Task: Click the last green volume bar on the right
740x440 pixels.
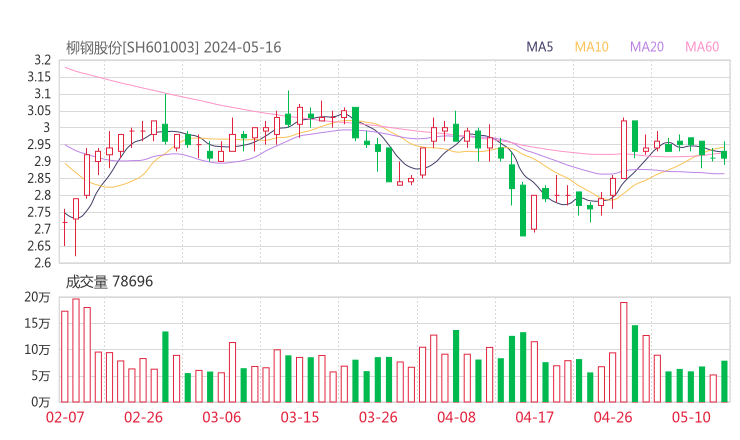Action: pyautogui.click(x=724, y=381)
